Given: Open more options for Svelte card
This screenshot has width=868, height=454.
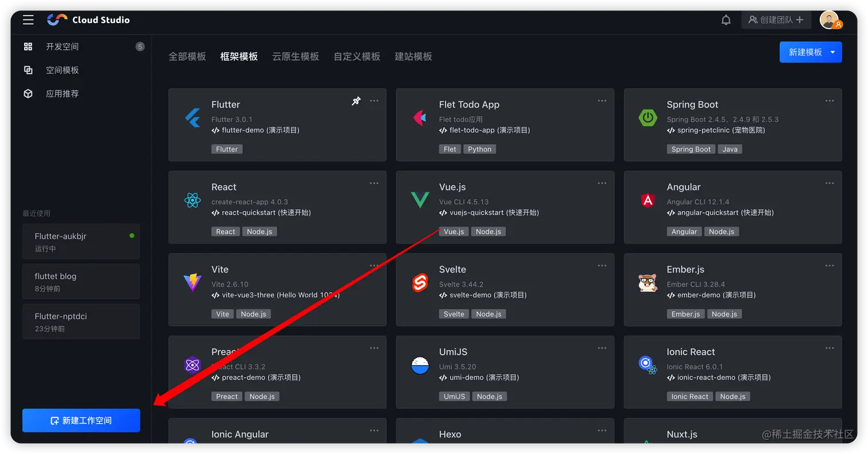Looking at the screenshot, I should 602,266.
